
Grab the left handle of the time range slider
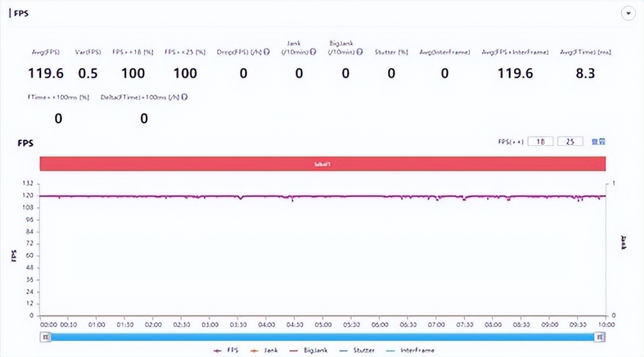coord(45,337)
